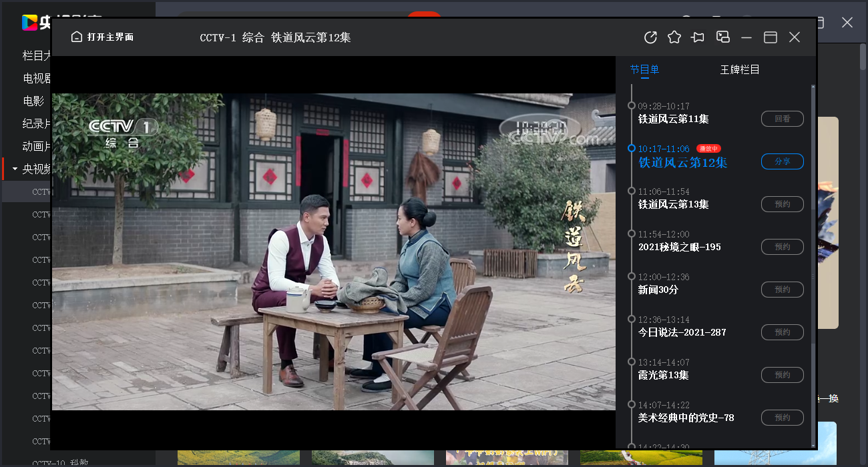868x467 pixels.
Task: Select program 美术经典中的党史-78
Action: 686,418
